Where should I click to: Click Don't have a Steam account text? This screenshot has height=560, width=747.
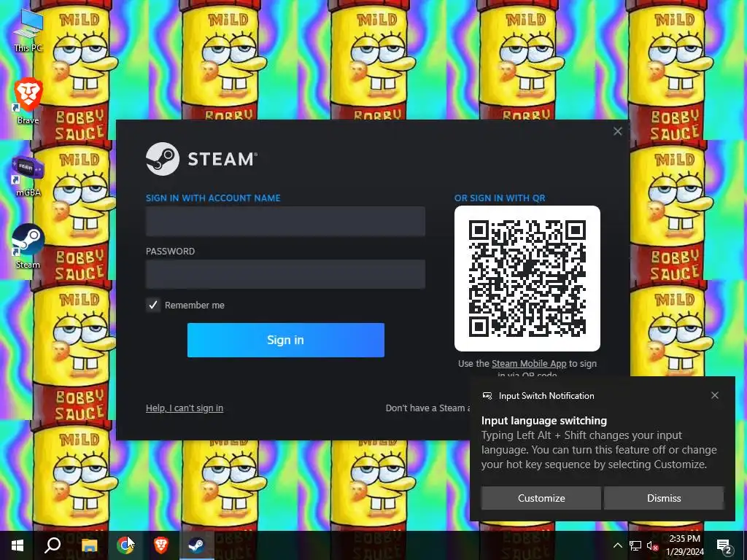427,408
